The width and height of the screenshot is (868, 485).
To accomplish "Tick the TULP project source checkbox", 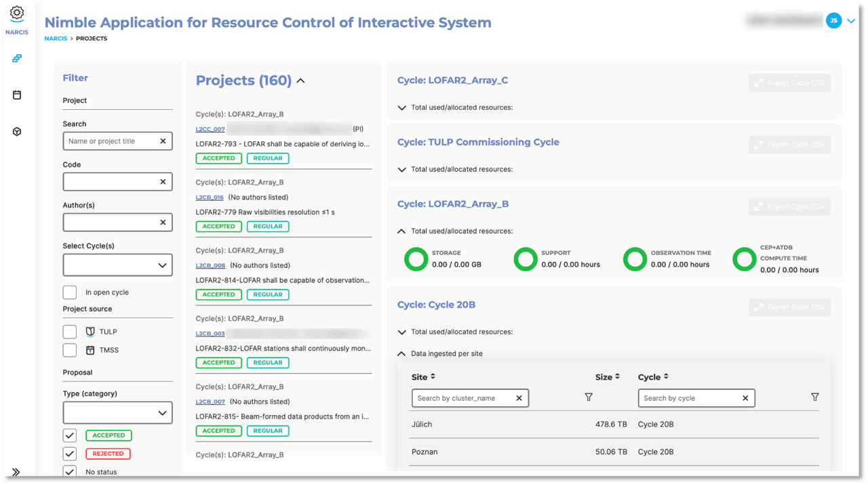I will pyautogui.click(x=70, y=332).
